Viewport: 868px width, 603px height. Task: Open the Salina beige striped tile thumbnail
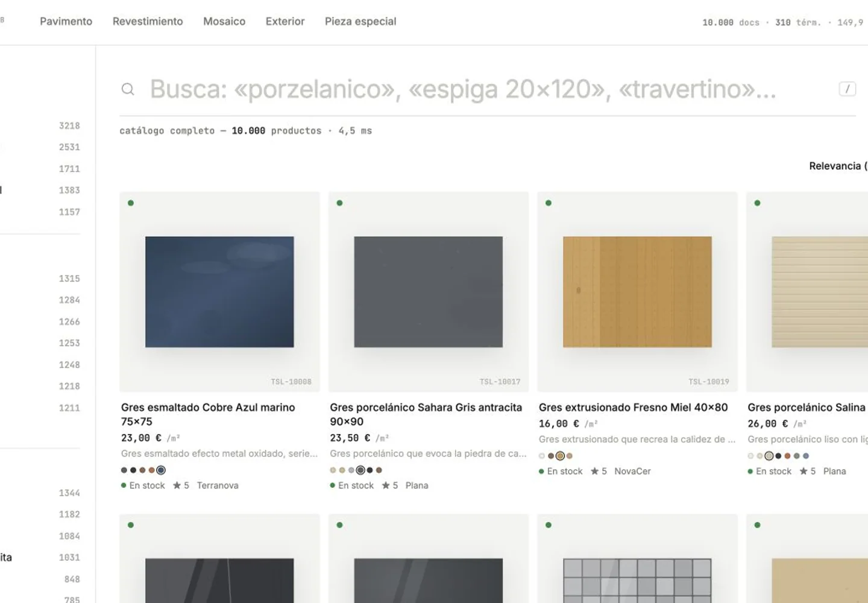coord(820,292)
